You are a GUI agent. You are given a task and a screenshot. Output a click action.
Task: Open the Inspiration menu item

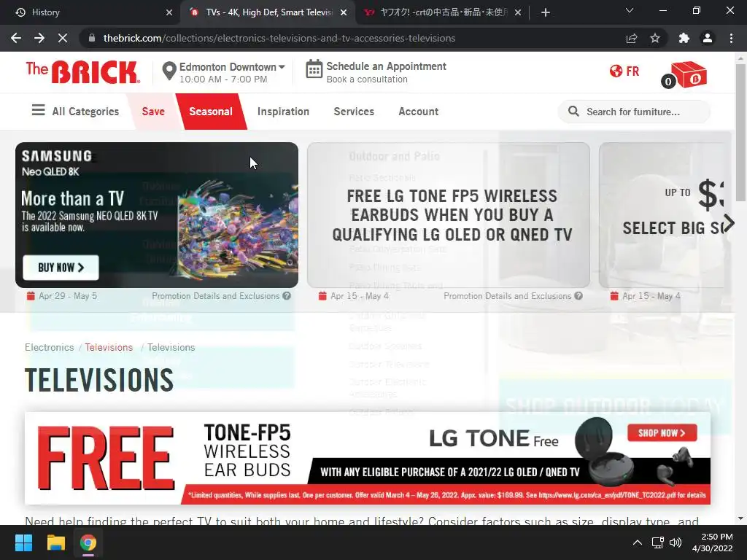(283, 112)
